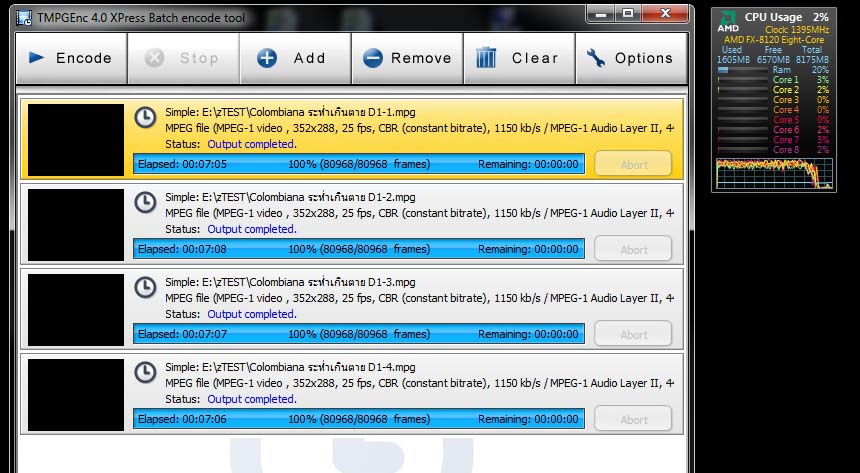Click the clock icon for D1-3.mpg job
Viewport: 860px width, 473px height.
[145, 288]
